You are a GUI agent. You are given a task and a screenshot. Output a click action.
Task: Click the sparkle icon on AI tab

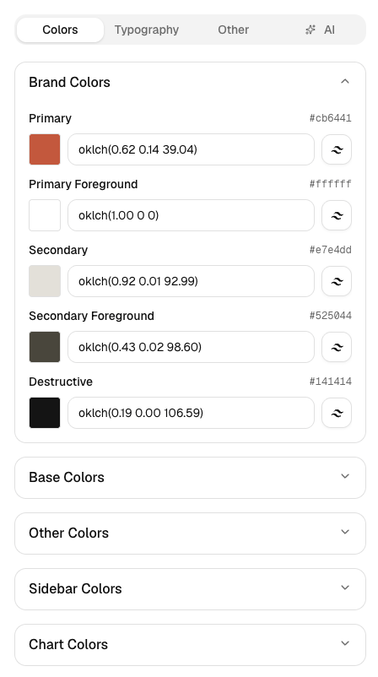[x=310, y=30]
